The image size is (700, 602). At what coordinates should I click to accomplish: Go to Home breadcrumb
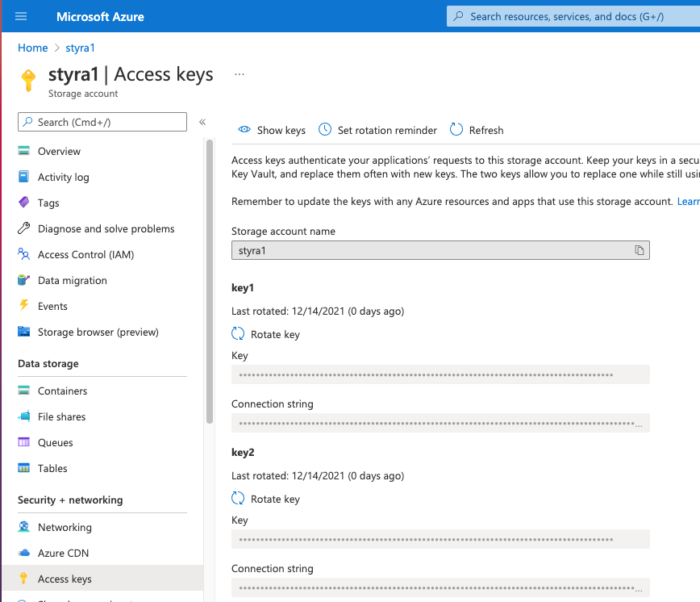click(32, 48)
